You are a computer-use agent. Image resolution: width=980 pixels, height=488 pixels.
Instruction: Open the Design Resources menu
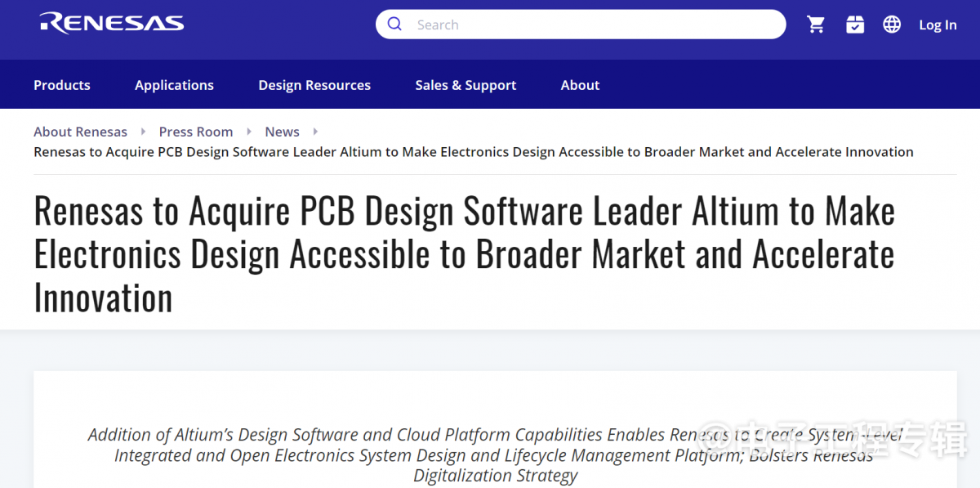(314, 85)
